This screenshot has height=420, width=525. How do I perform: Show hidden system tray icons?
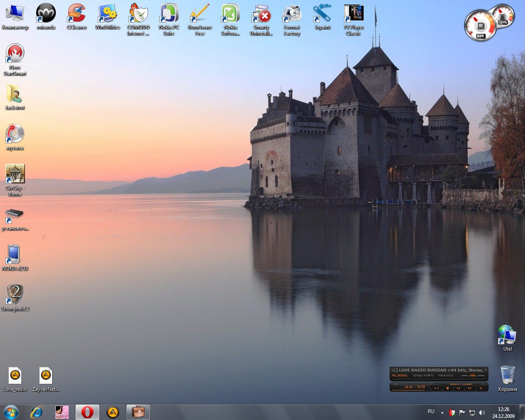click(x=442, y=413)
